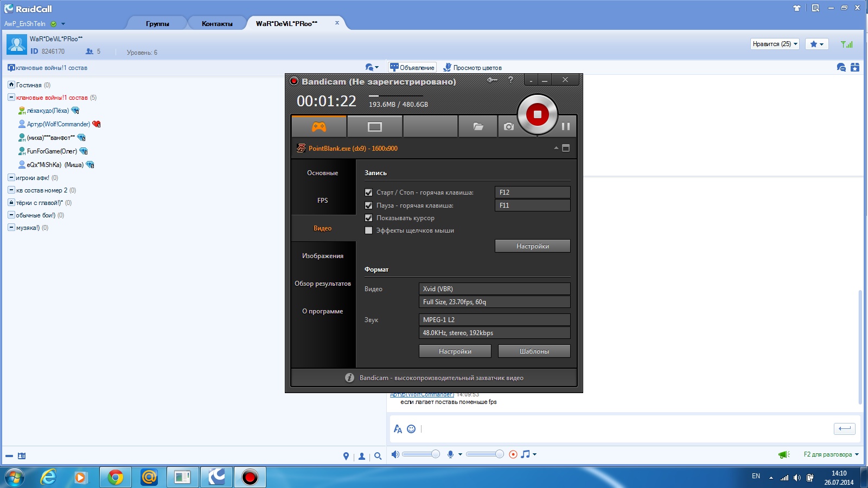Click the Bandicam info icon at bottom
Viewport: 868px width, 488px height.
click(x=349, y=378)
